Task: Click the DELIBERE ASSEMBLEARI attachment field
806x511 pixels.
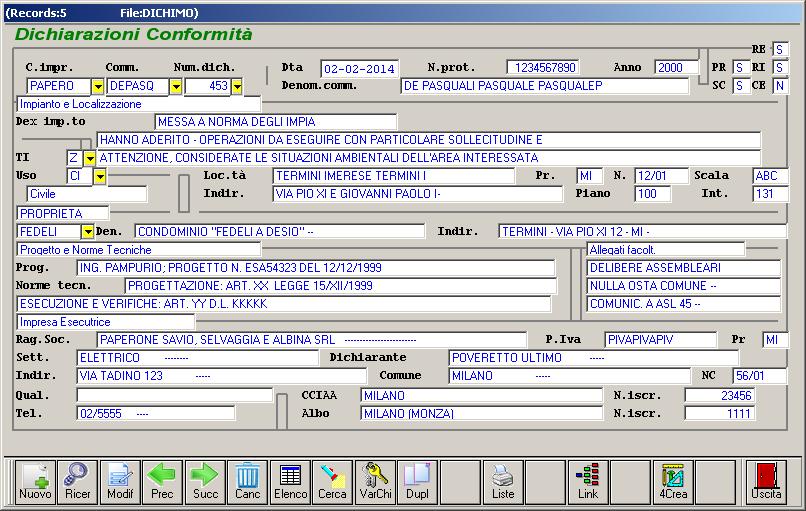Action: (684, 268)
